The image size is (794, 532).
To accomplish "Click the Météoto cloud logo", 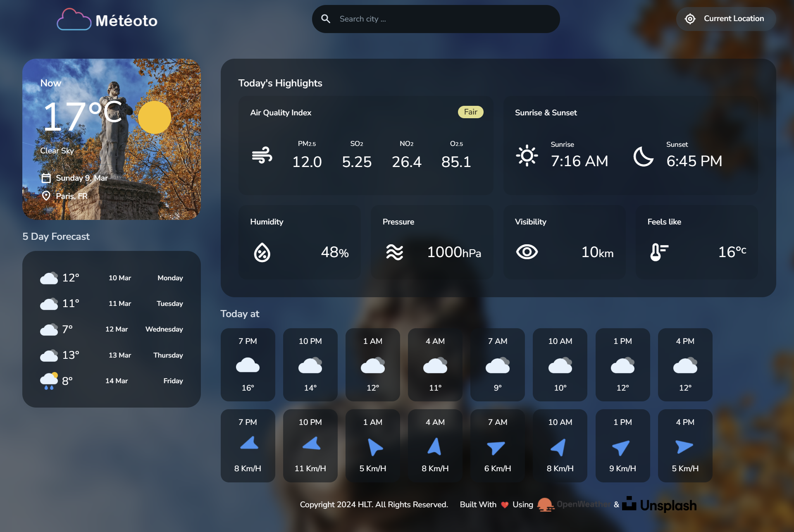I will tap(74, 20).
